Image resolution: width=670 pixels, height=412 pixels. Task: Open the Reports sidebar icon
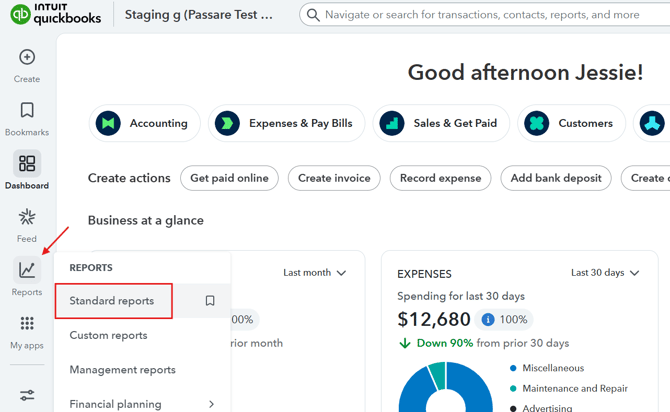pos(27,270)
